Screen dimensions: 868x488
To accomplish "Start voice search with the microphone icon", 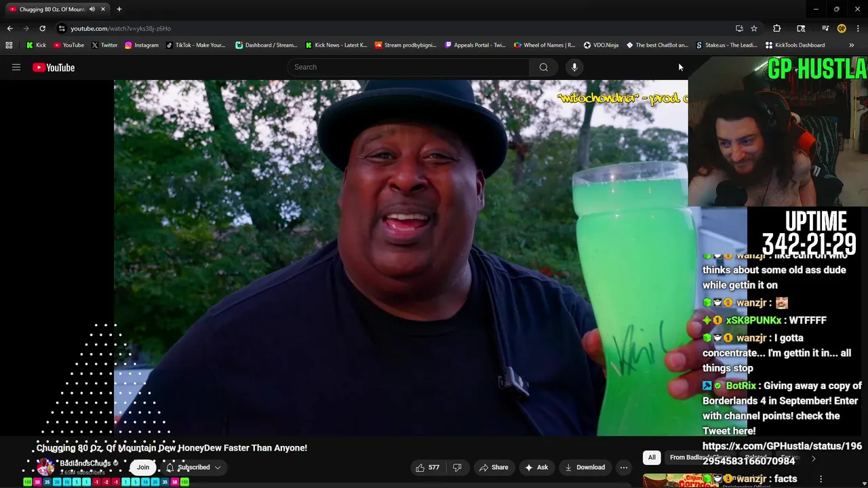I will [x=574, y=67].
